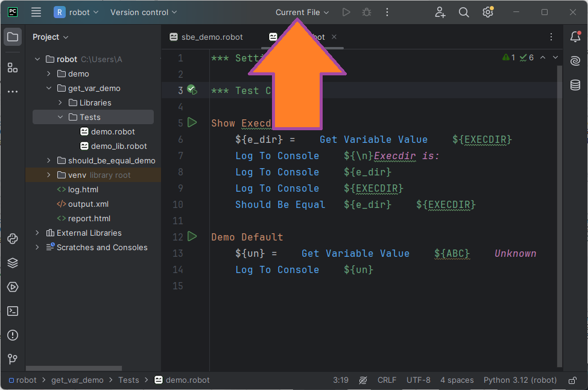
Task: Open robot project dropdown
Action: click(x=76, y=13)
